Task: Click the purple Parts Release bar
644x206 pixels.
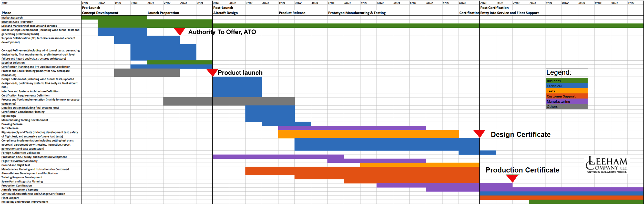Action: coord(352,128)
